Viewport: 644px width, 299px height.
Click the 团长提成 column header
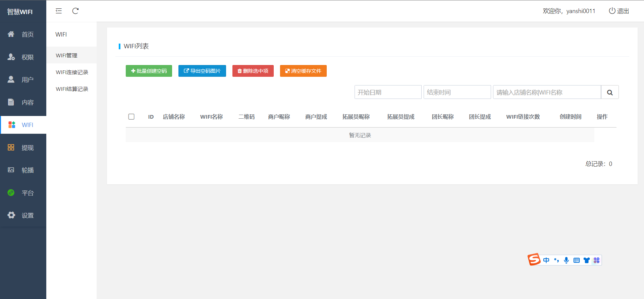coord(480,117)
